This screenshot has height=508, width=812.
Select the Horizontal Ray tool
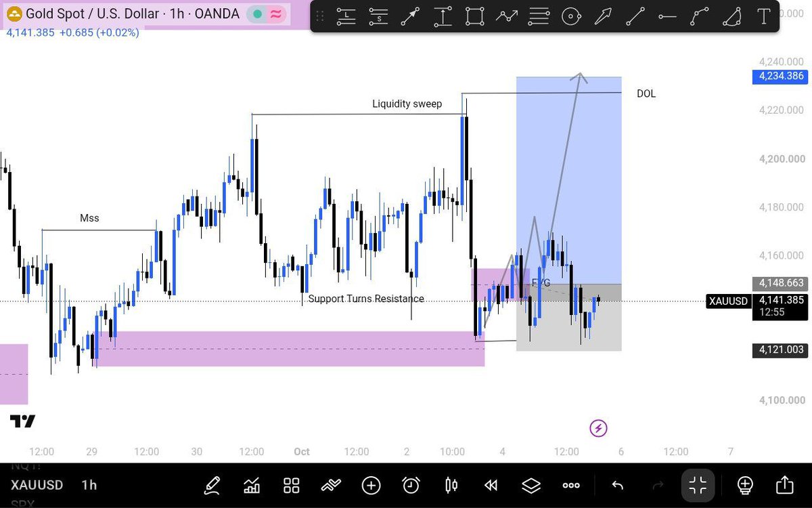click(x=667, y=16)
